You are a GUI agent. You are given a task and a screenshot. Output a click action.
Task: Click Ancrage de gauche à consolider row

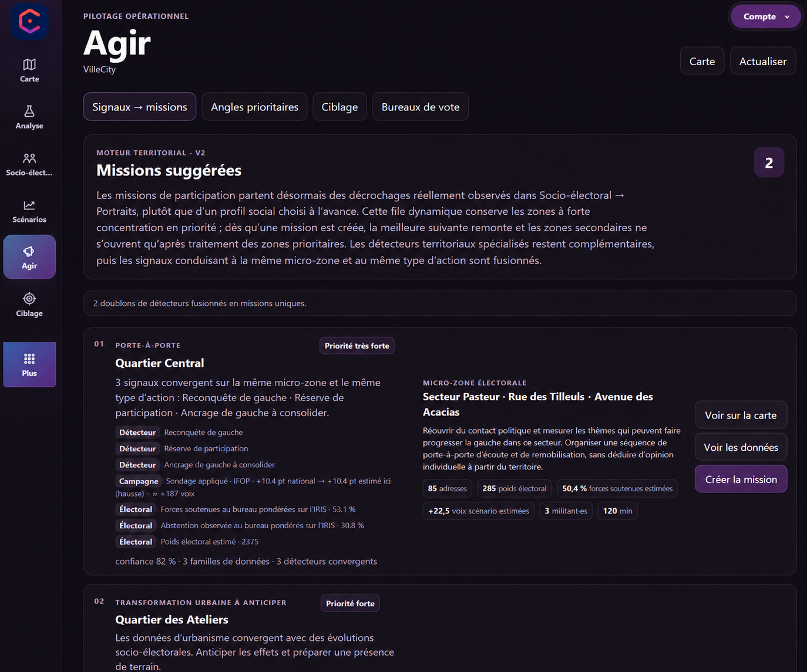pos(195,465)
